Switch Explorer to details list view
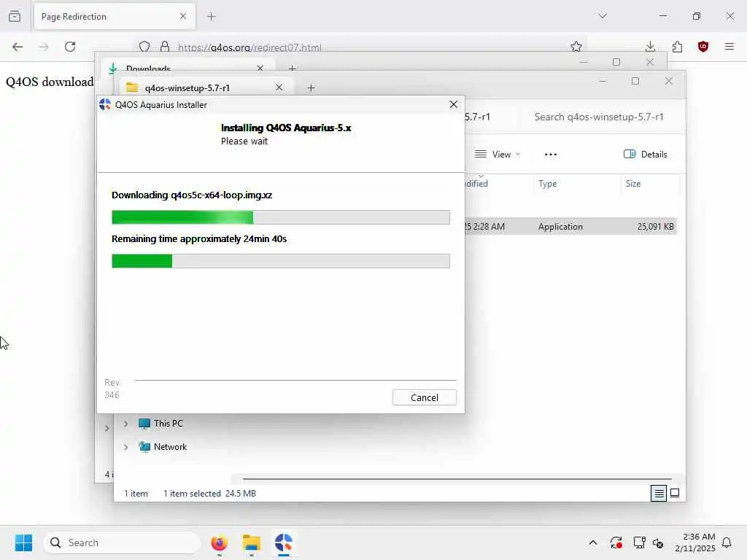 (659, 494)
